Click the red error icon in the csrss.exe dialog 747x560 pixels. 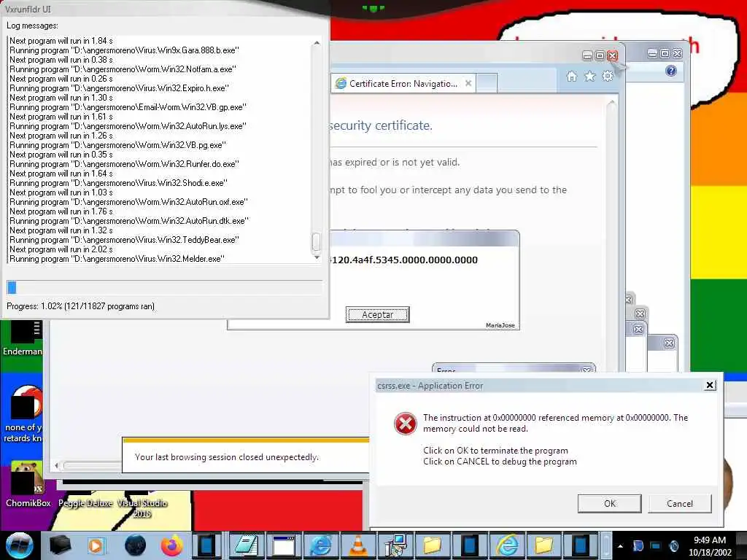(406, 424)
